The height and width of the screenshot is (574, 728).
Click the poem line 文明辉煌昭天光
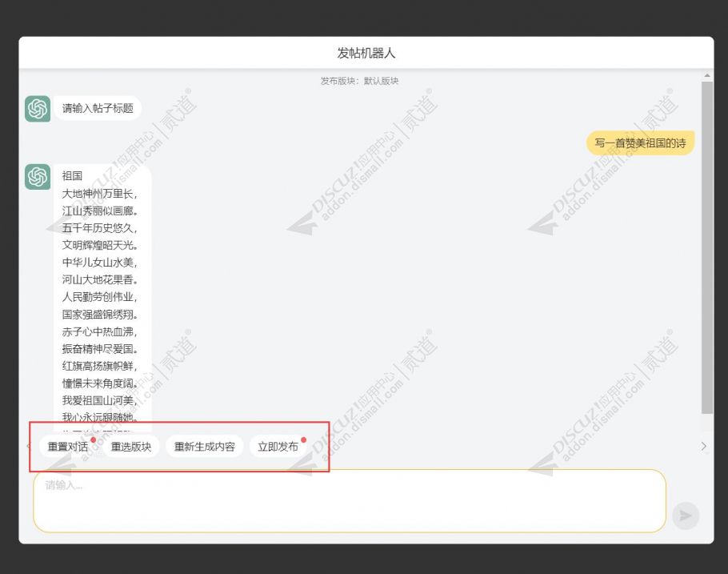99,245
